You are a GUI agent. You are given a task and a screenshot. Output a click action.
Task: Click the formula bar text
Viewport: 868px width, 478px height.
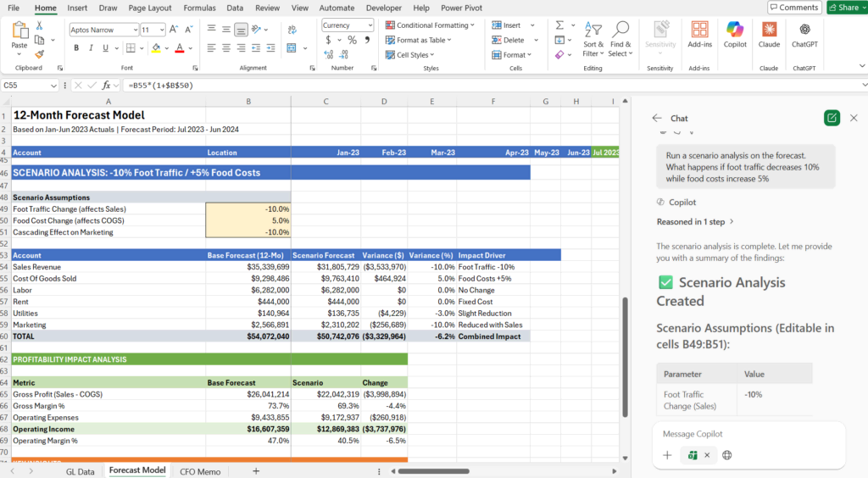point(160,86)
